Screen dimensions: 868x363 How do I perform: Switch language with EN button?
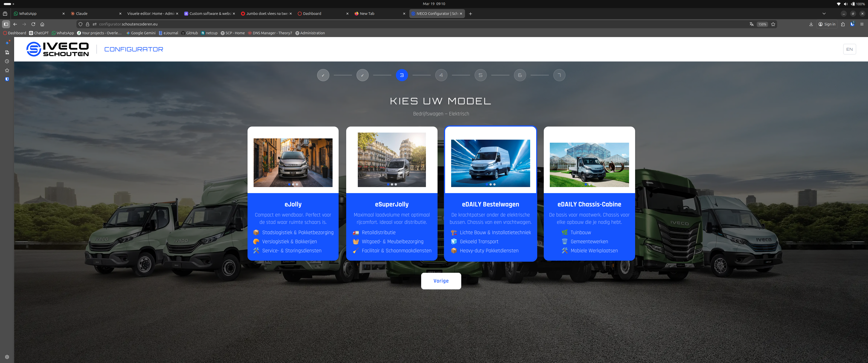(x=849, y=49)
